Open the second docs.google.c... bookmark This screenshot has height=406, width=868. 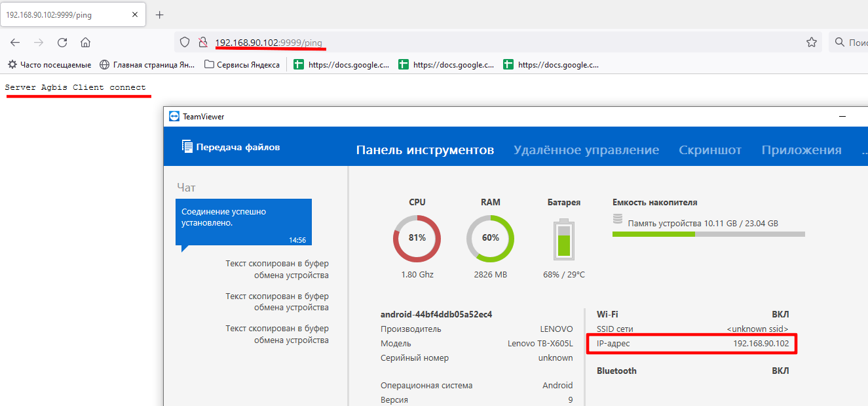click(447, 64)
